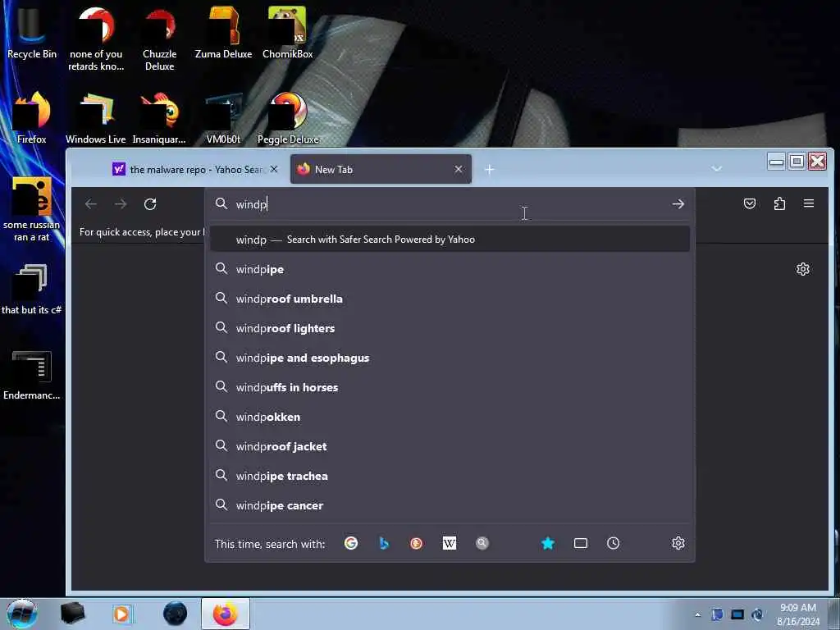Search bookmarks via star icon
The width and height of the screenshot is (840, 630).
tap(547, 543)
